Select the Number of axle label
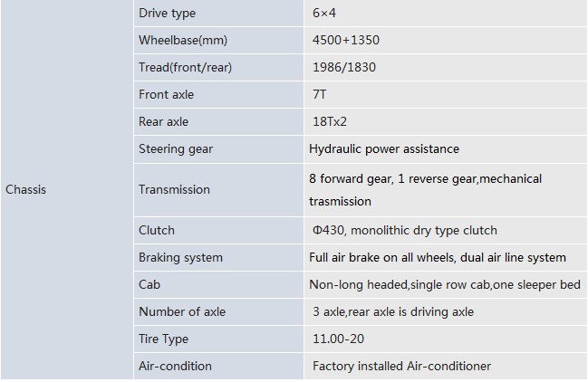 coord(182,312)
